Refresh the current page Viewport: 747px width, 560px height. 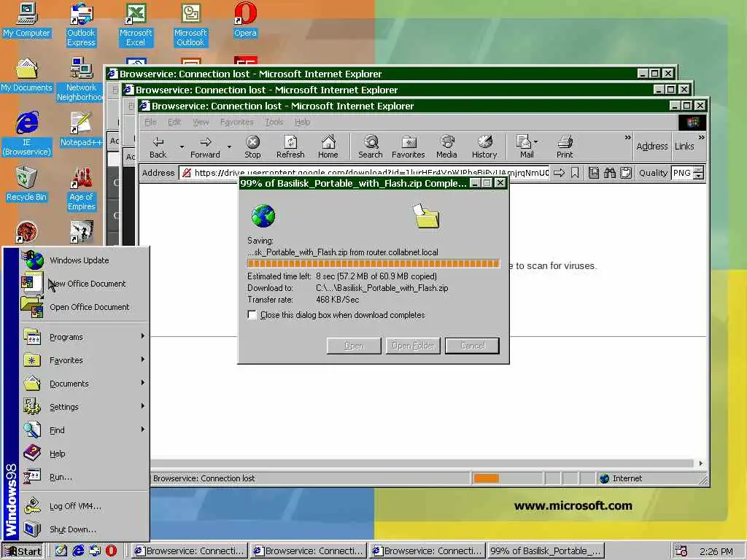point(290,146)
